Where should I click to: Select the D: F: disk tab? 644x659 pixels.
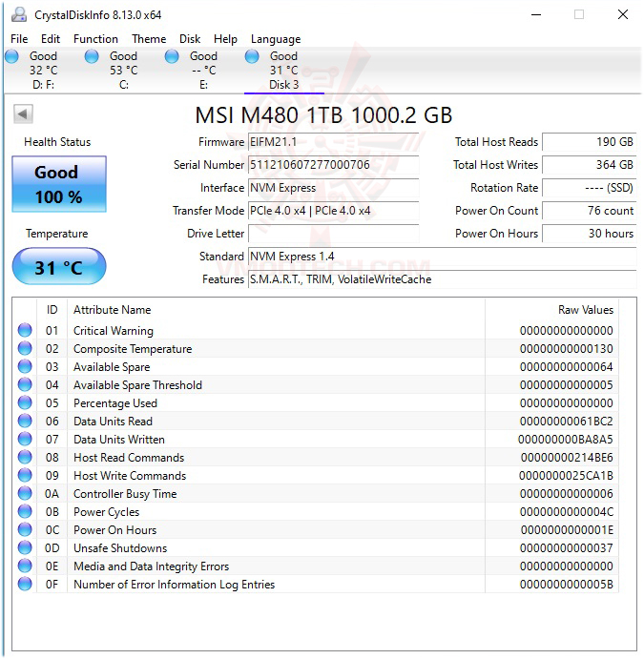[x=43, y=71]
